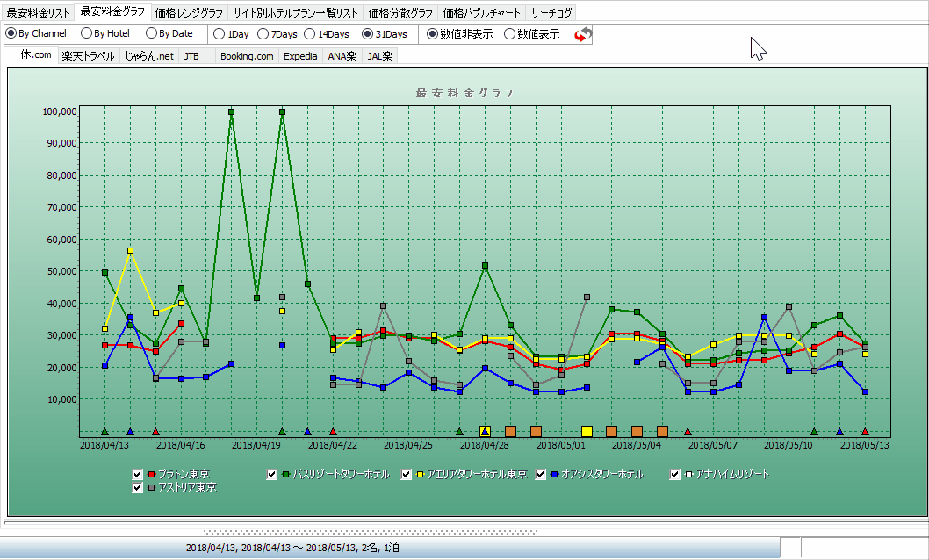Image resolution: width=929 pixels, height=560 pixels.
Task: Hide the アエリアタワーホテル東京 series via its checkbox
Action: pos(407,475)
